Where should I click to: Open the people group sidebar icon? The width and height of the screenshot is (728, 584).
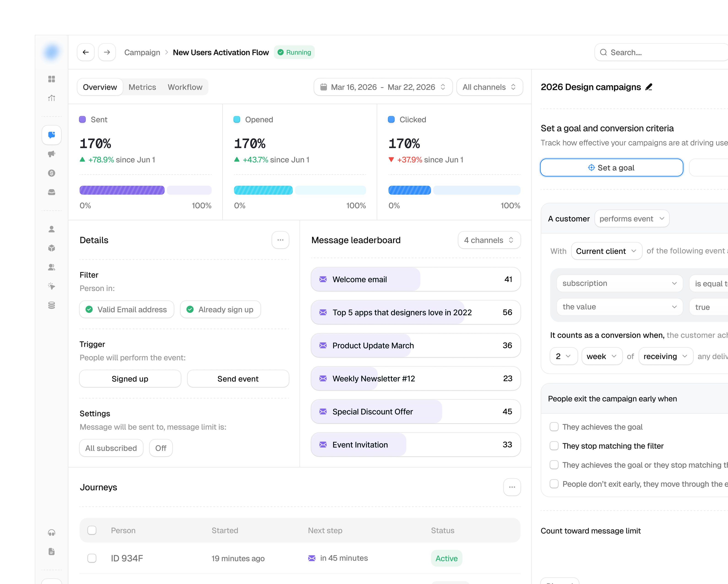pos(51,267)
